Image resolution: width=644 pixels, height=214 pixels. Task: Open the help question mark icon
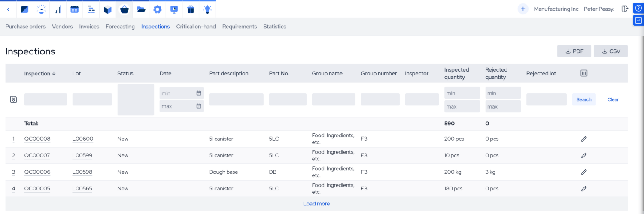click(638, 8)
